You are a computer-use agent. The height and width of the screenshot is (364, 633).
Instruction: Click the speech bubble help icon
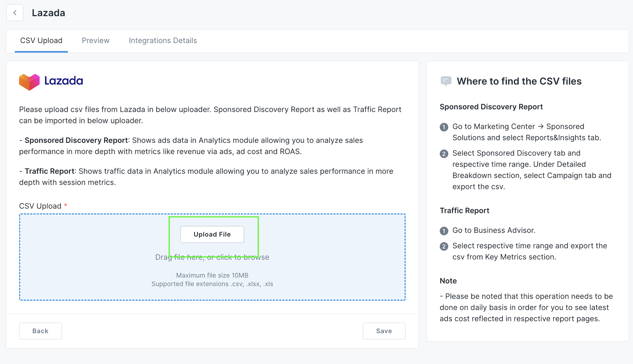(x=446, y=81)
